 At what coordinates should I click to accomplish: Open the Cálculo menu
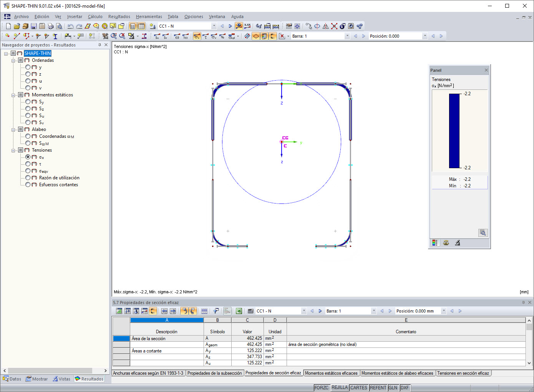point(95,17)
